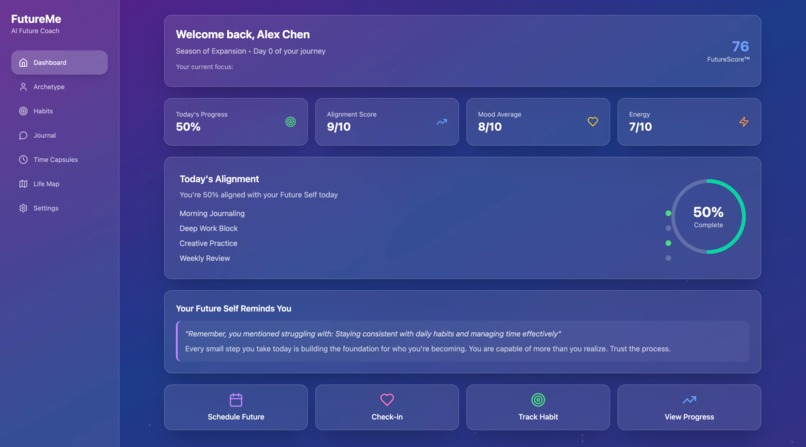Viewport: 806px width, 447px height.
Task: Click the Energy 7/10 value
Action: coord(640,127)
